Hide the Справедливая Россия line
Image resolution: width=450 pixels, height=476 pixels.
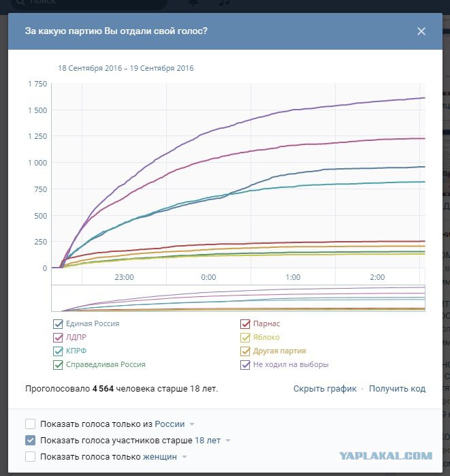tap(58, 364)
